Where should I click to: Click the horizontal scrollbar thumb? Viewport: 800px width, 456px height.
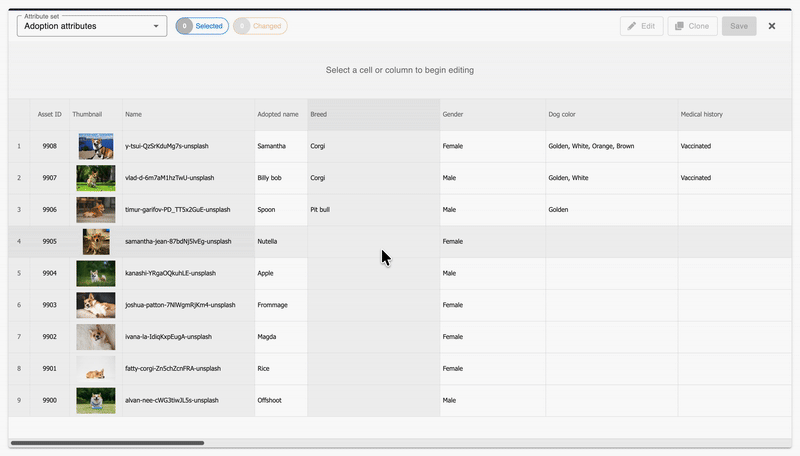tap(107, 442)
